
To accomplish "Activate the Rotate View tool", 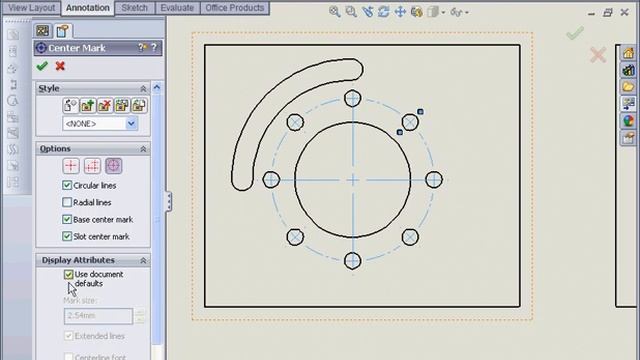I will click(x=384, y=12).
